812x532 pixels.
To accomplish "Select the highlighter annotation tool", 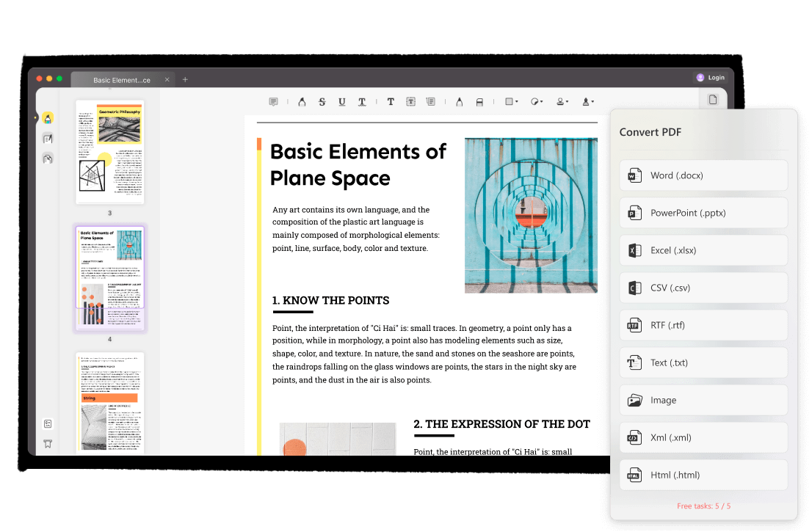I will pos(302,102).
